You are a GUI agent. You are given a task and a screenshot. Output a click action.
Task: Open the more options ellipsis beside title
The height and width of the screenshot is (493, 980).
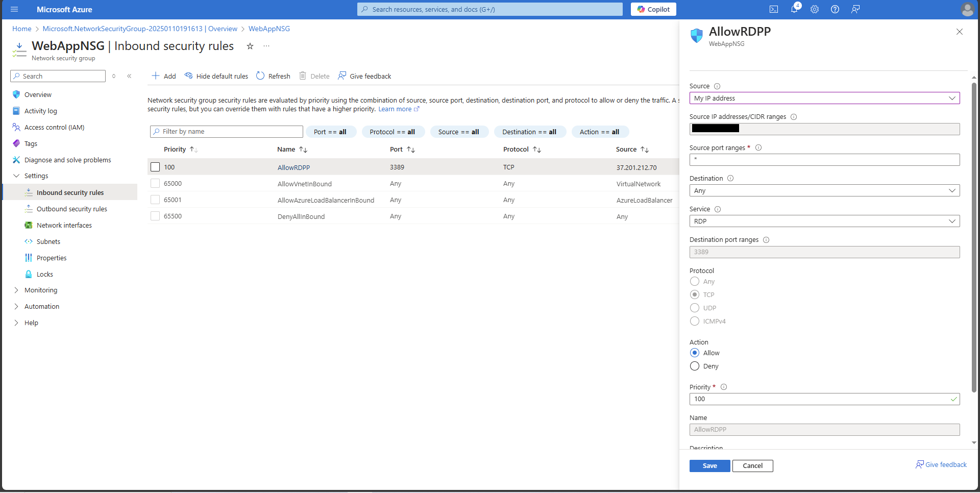(x=266, y=46)
